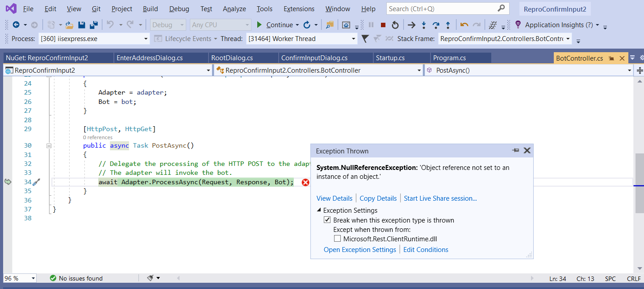
Task: Click the 0 references CodeLens link
Action: click(x=98, y=137)
